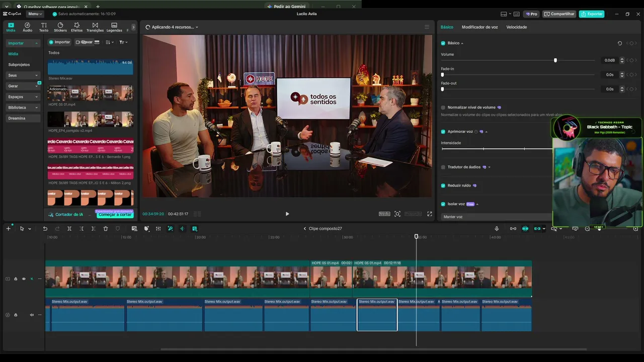Mute the Stereo Mix audio track

click(32, 315)
